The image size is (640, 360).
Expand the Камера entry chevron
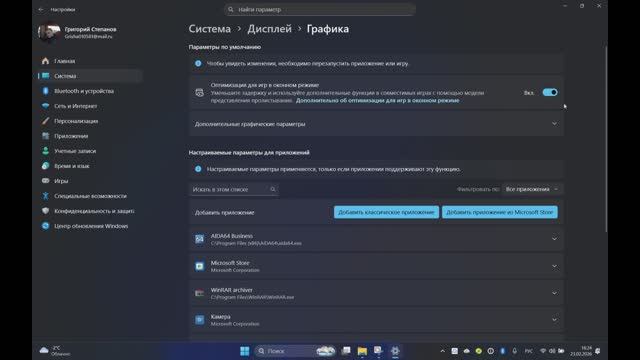tap(554, 320)
